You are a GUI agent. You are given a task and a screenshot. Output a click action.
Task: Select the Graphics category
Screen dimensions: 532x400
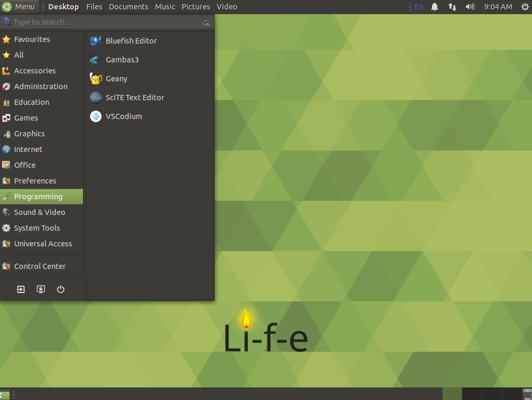(41, 134)
